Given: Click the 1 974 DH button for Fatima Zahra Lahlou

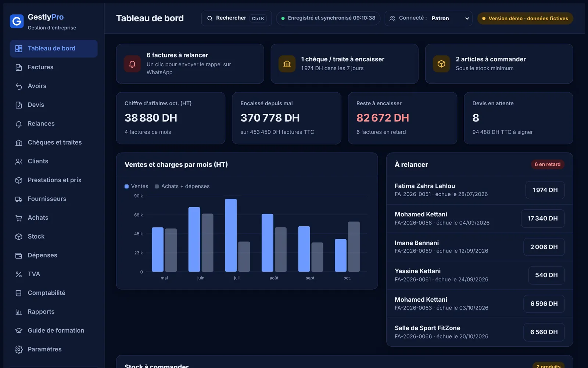Looking at the screenshot, I should (x=545, y=190).
